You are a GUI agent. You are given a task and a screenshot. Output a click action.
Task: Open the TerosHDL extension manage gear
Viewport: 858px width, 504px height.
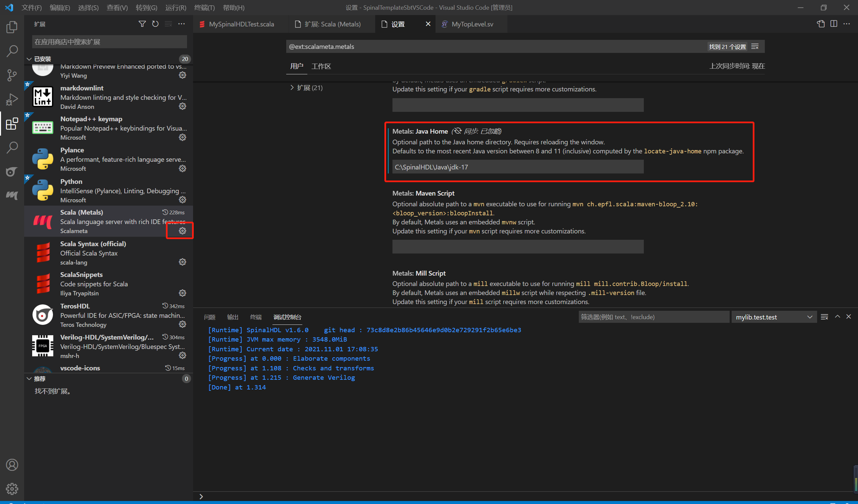(x=183, y=324)
